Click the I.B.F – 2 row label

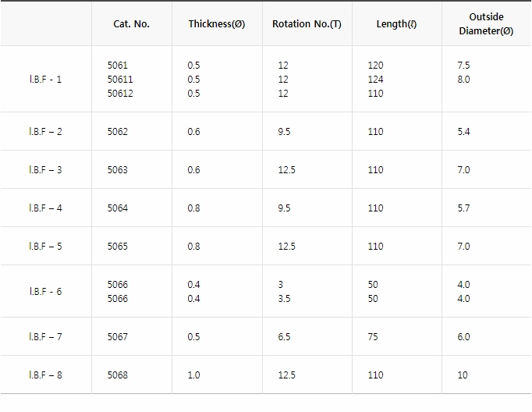[x=45, y=132]
